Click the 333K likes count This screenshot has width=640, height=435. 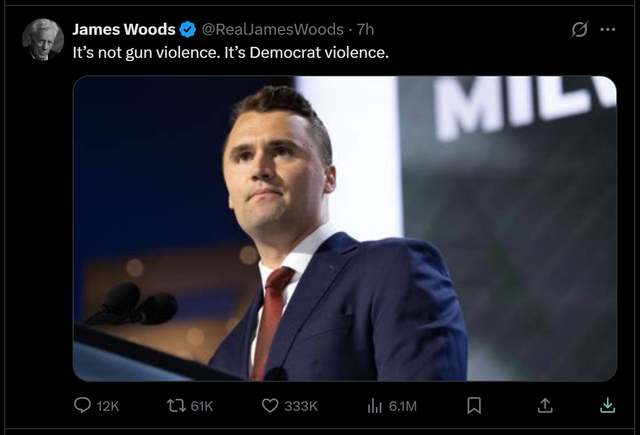point(301,406)
